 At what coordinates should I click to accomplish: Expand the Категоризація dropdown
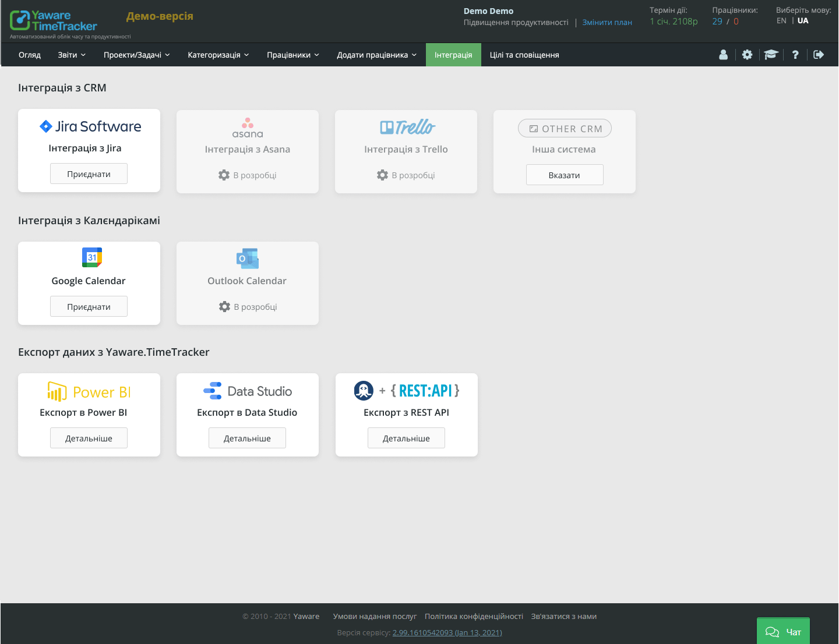(x=218, y=54)
